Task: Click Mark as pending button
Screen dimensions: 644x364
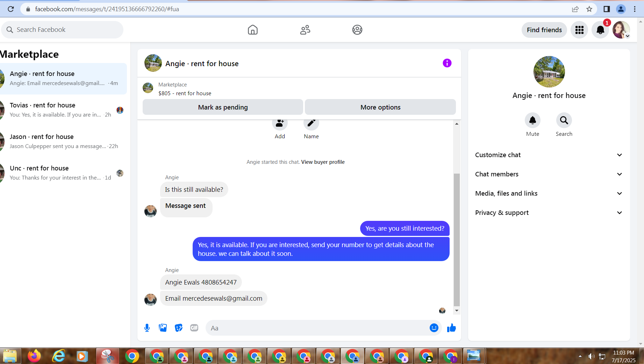Action: coord(223,107)
